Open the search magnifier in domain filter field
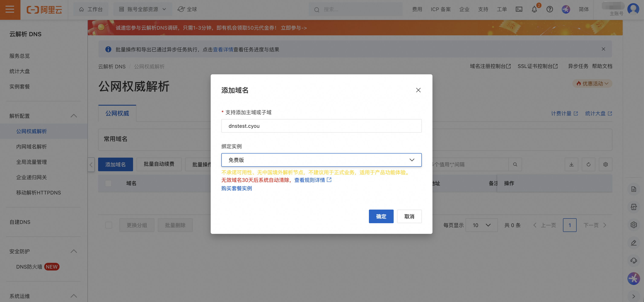Image resolution: width=644 pixels, height=302 pixels. pyautogui.click(x=515, y=164)
